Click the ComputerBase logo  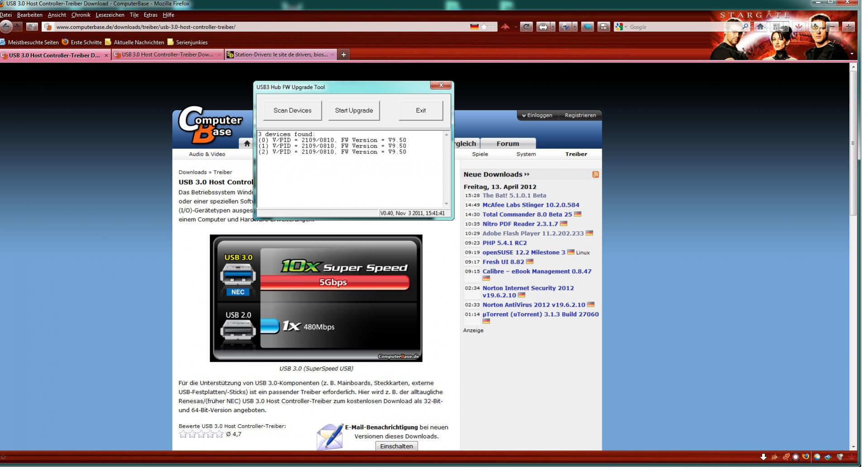coord(210,125)
